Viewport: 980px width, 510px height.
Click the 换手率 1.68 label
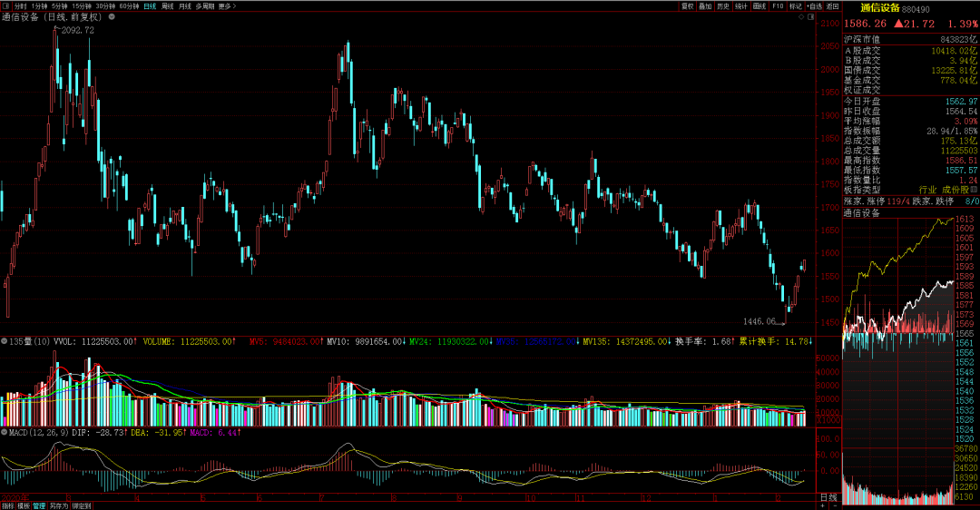[704, 342]
